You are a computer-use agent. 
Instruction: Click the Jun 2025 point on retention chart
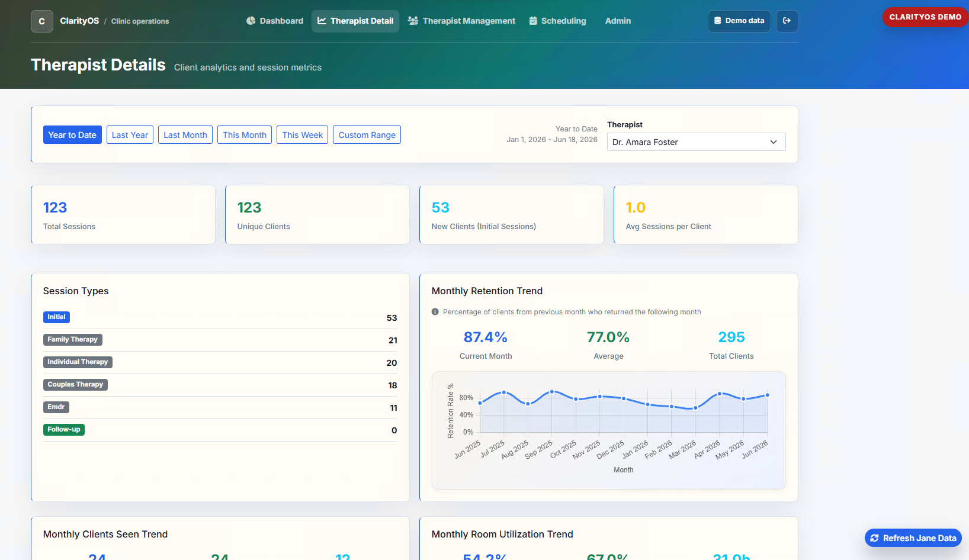tap(480, 403)
